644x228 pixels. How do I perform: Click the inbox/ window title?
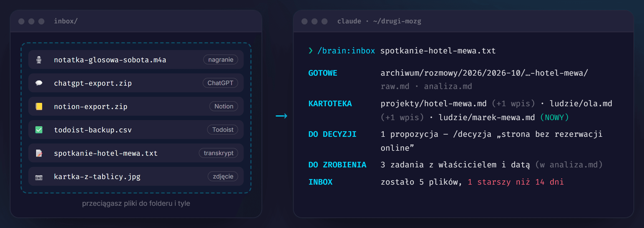(66, 21)
